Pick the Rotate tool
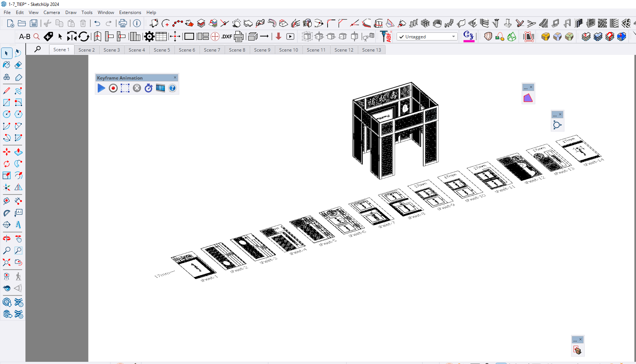The width and height of the screenshot is (636, 364). 7,164
